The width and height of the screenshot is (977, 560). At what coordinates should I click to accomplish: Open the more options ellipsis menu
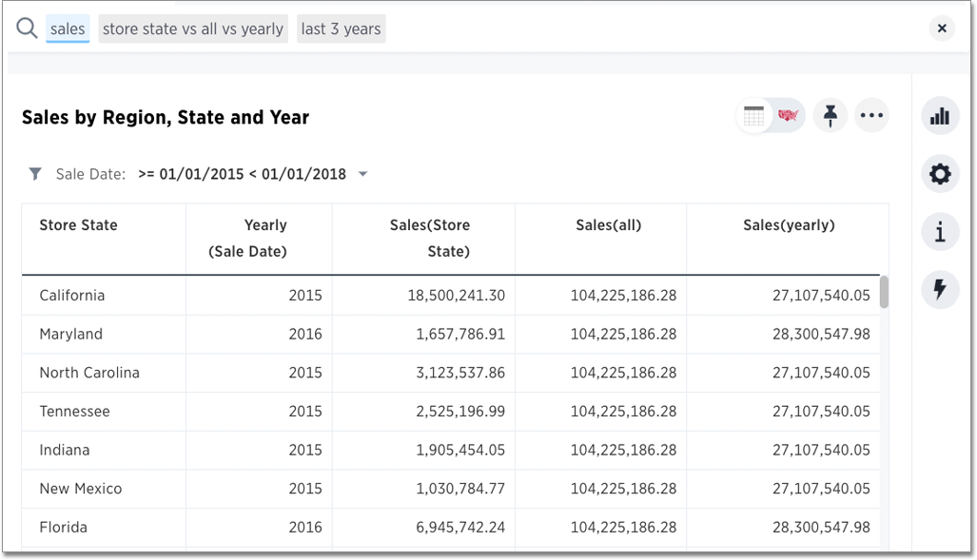(871, 114)
